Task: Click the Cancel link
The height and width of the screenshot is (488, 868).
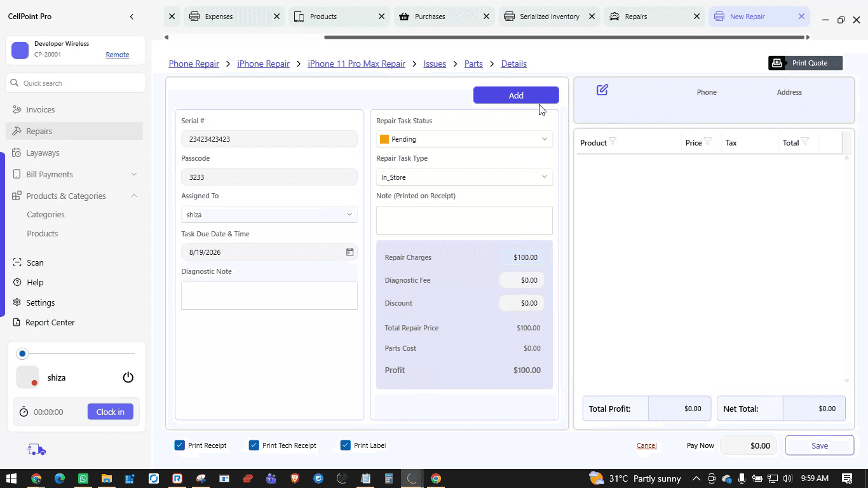Action: (x=647, y=445)
